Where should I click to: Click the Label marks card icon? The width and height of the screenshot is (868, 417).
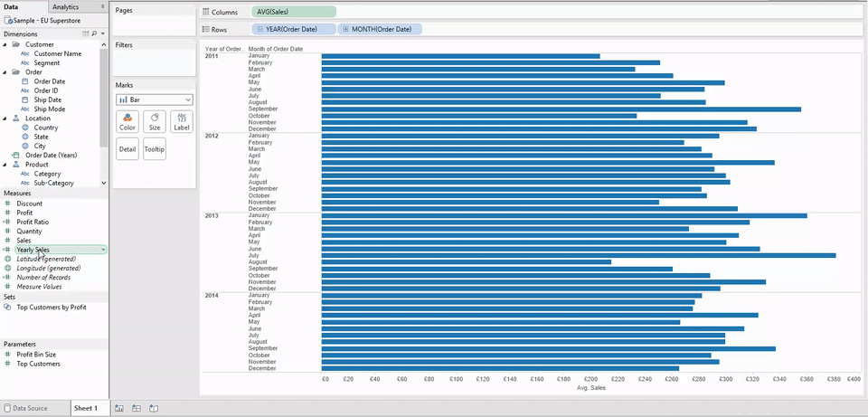[181, 121]
